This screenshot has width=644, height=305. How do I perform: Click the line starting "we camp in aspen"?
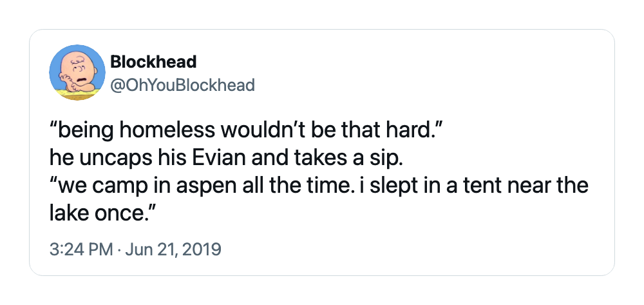[319, 185]
